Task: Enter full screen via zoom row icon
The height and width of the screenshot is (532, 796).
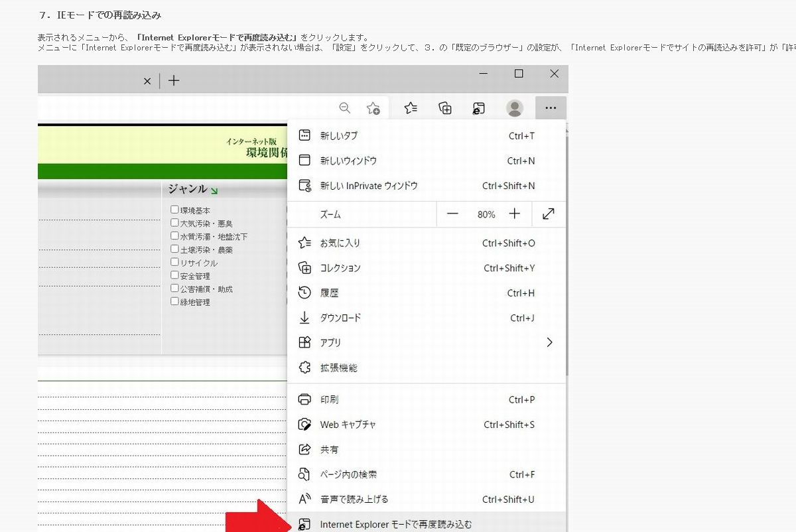Action: tap(549, 214)
